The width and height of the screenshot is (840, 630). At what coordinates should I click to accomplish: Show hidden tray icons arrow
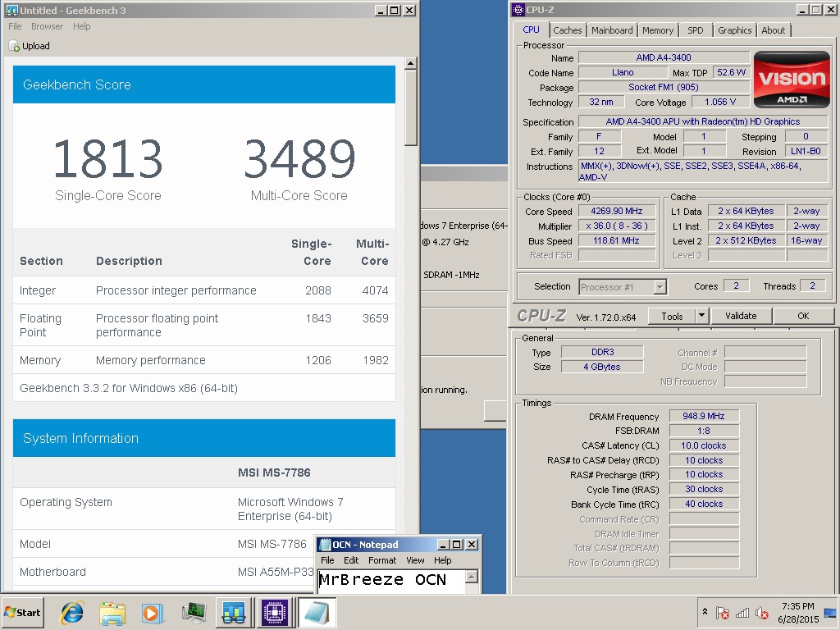[705, 612]
